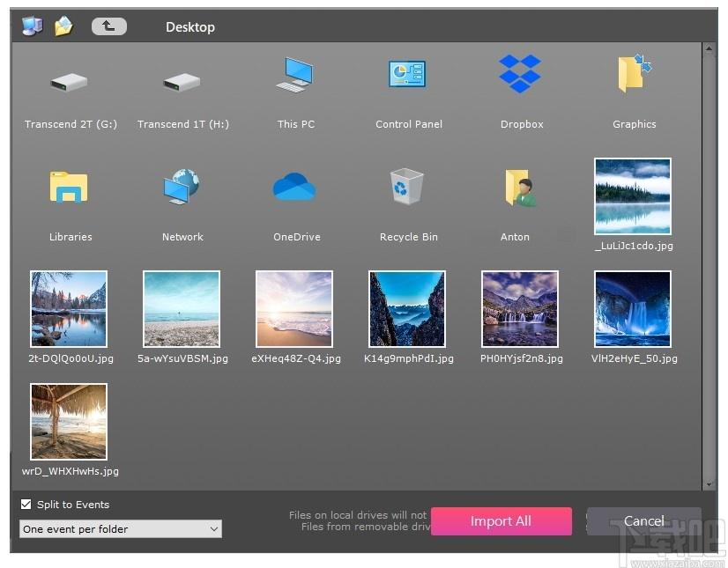The image size is (728, 568).
Task: Go up one folder level
Action: click(x=109, y=26)
